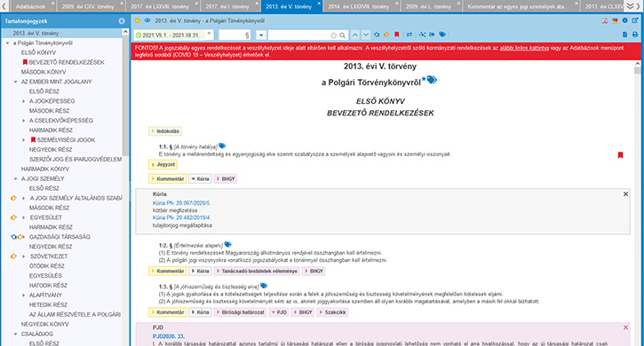Click the printer icon in toolbar
644x346 pixels.
click(635, 35)
